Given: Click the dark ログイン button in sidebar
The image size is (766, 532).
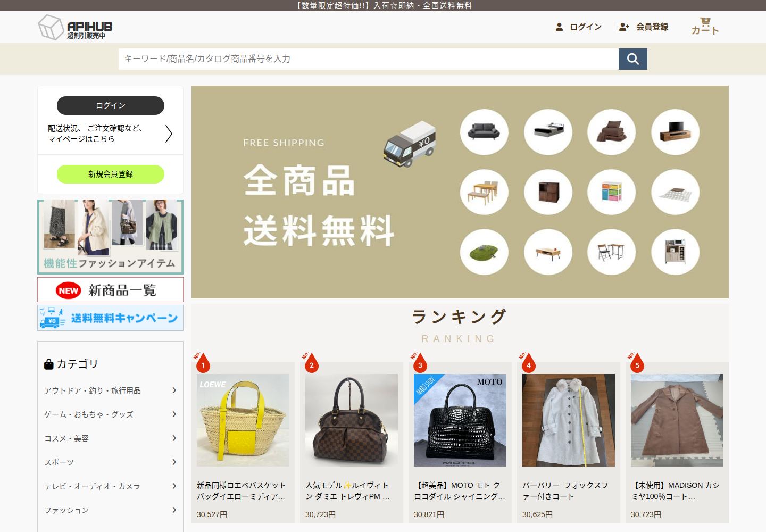Looking at the screenshot, I should [x=111, y=105].
